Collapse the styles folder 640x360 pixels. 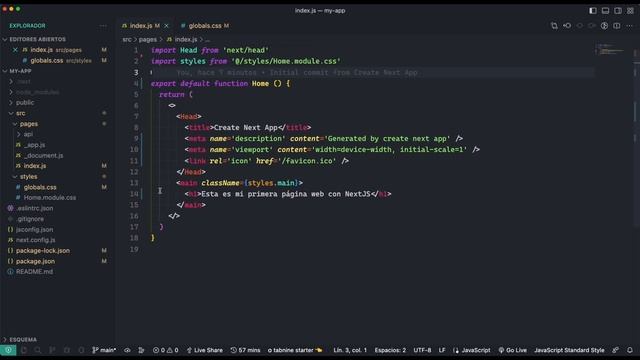tap(29, 176)
